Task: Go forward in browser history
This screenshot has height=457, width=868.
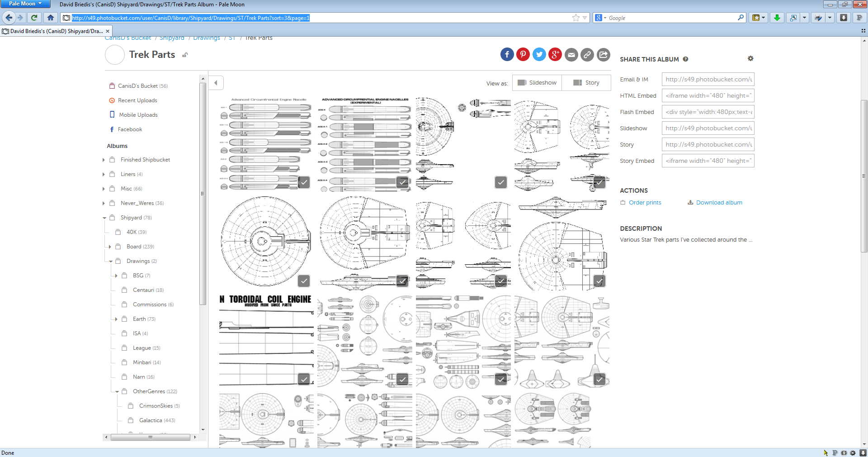Action: tap(20, 18)
